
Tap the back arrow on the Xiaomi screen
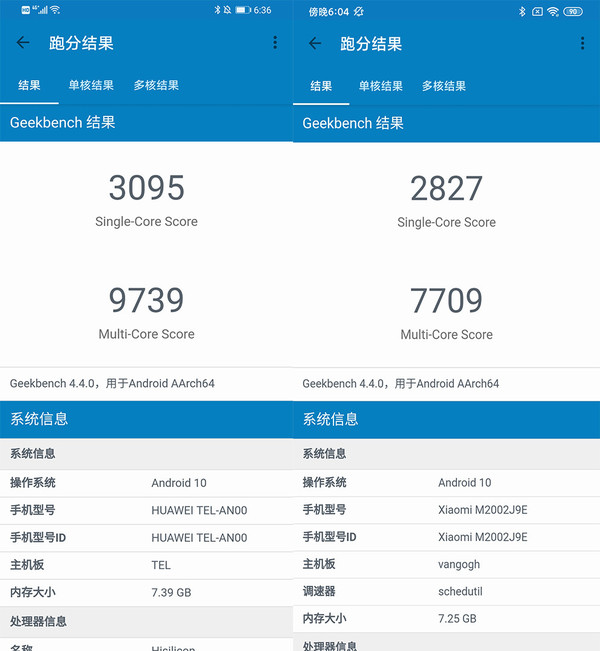coord(315,43)
